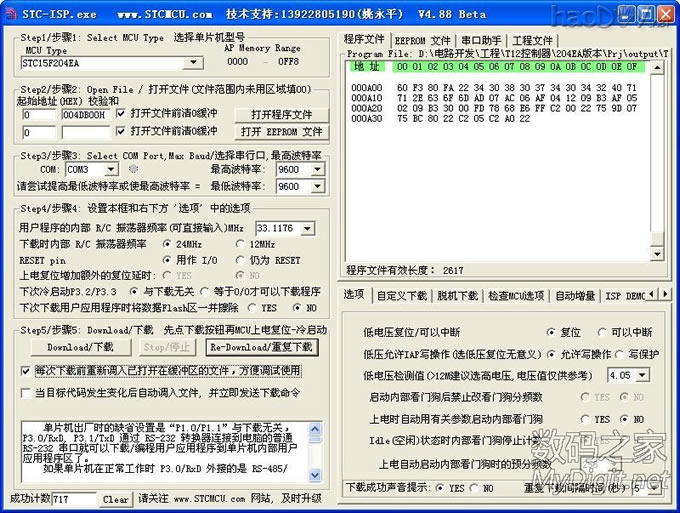
Task: Enable auto-download when target code changes
Action: [26, 393]
